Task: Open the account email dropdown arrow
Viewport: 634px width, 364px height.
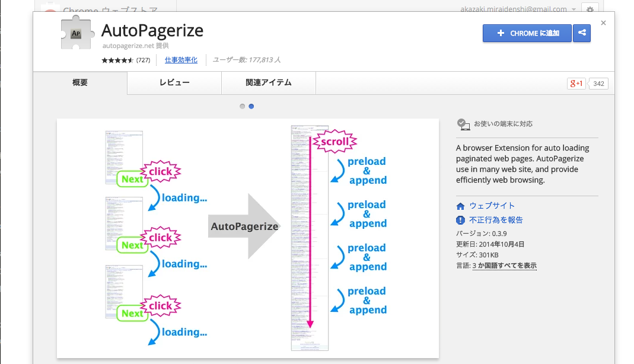Action: (x=574, y=9)
